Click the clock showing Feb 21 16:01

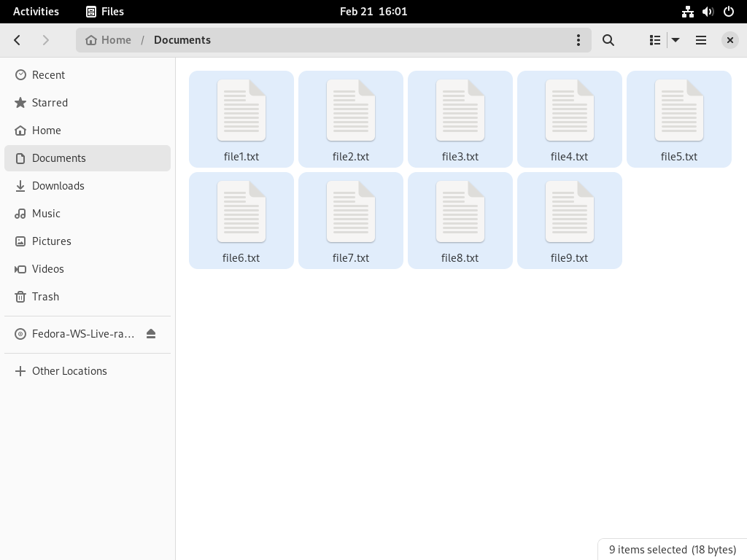coord(373,12)
